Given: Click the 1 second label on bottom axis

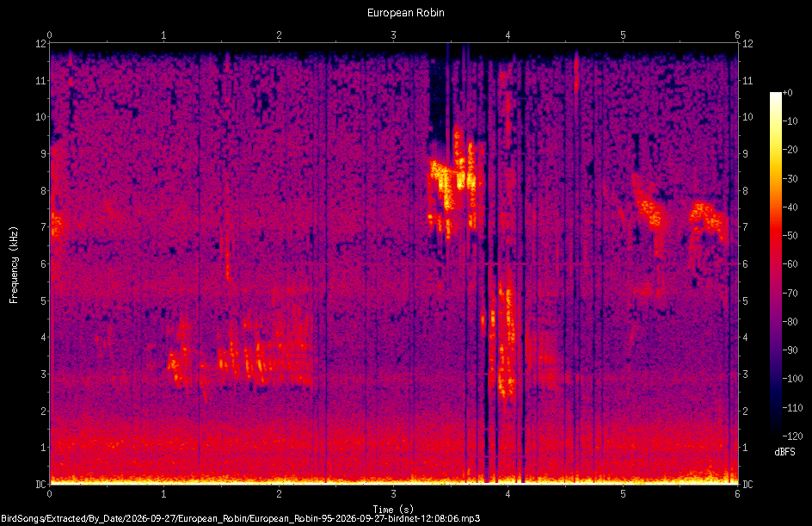Looking at the screenshot, I should tap(163, 494).
